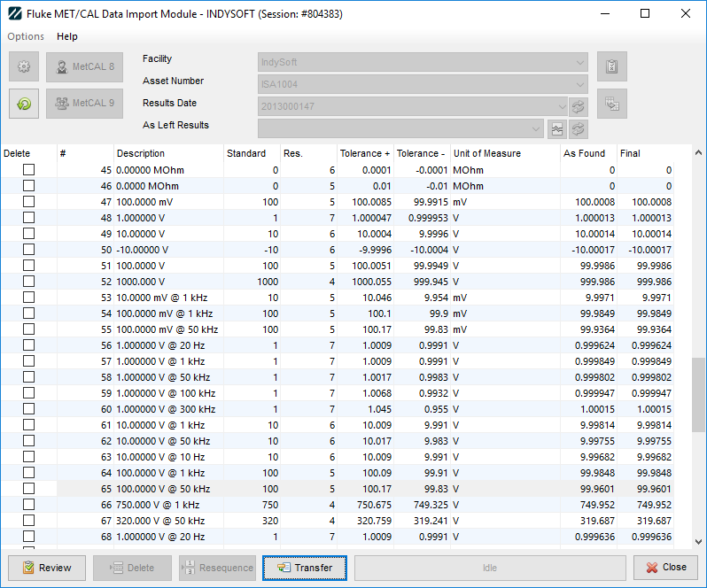
Task: Click the settings gear icon button
Action: (24, 66)
